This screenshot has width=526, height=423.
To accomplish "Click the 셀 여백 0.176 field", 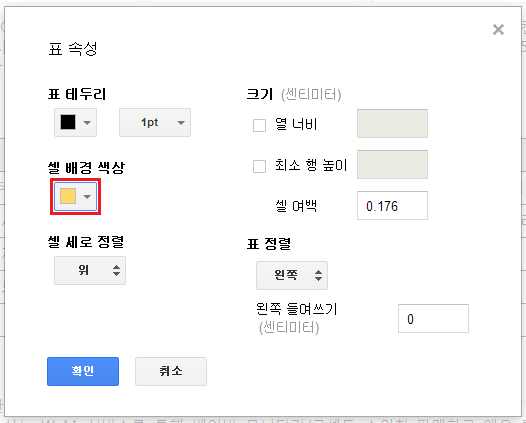I will [392, 205].
